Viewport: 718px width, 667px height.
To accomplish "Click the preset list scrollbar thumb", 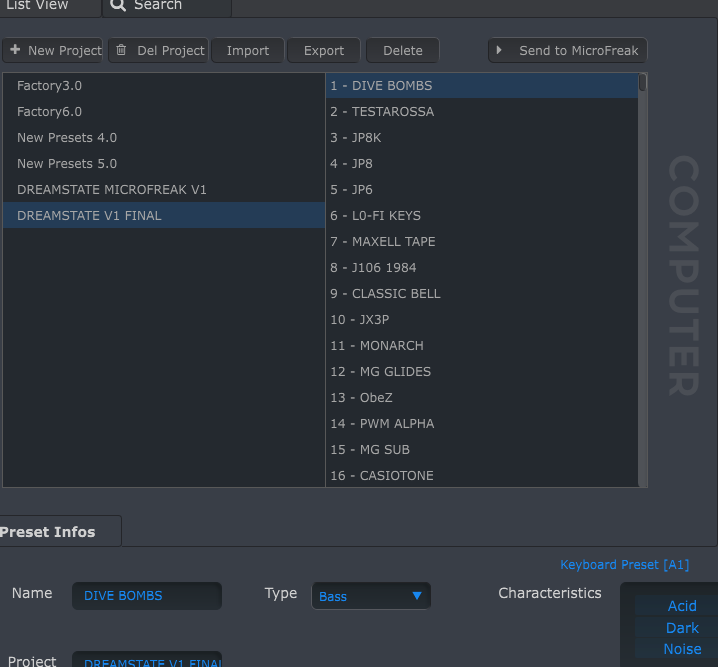I will pyautogui.click(x=642, y=82).
